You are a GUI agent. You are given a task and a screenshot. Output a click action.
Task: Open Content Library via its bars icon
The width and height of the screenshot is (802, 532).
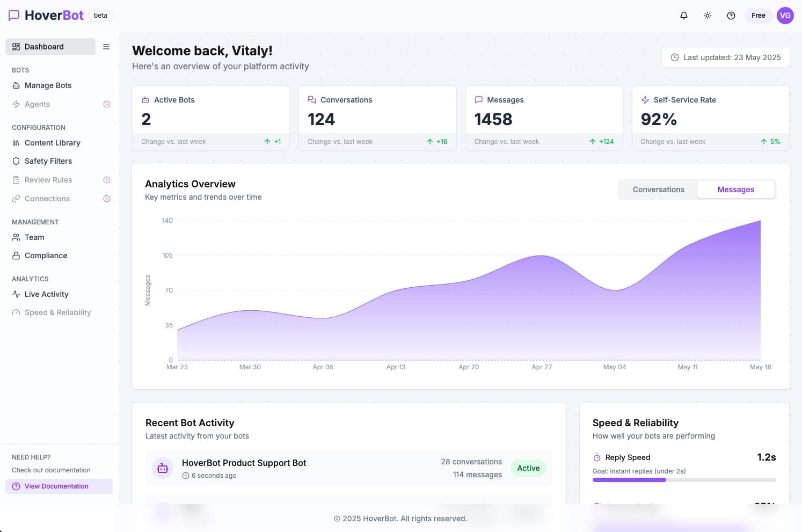tap(16, 143)
